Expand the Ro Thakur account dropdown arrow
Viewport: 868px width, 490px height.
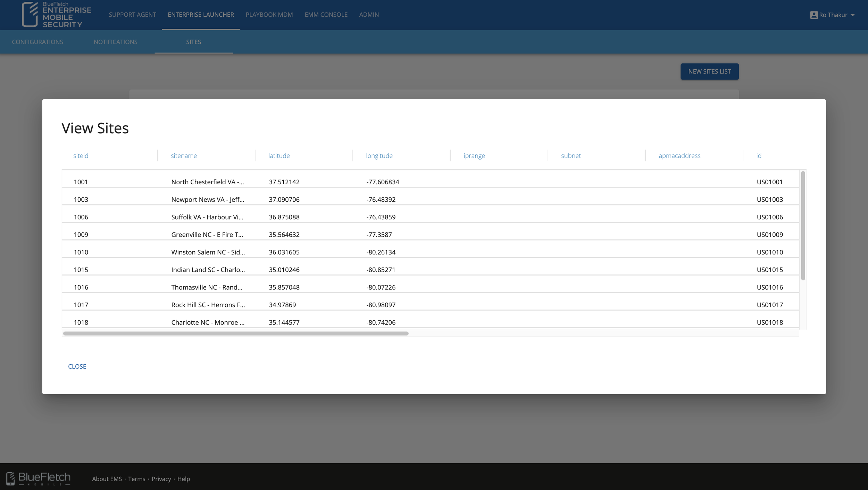click(x=853, y=15)
